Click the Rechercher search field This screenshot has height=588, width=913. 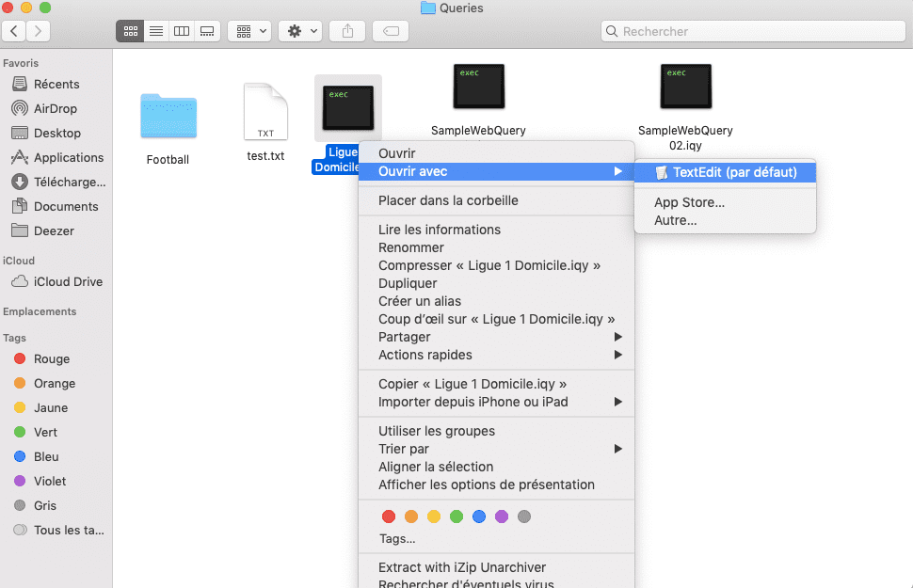click(x=753, y=31)
